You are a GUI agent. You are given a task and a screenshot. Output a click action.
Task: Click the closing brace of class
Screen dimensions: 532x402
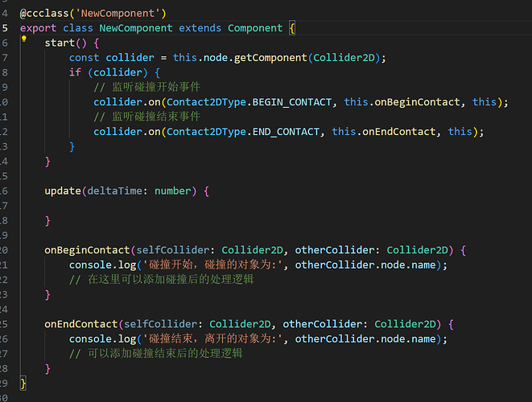coord(23,384)
